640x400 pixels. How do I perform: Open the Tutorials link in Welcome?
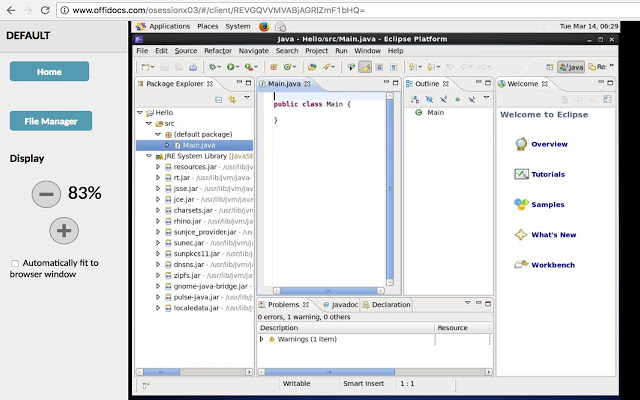(x=548, y=174)
